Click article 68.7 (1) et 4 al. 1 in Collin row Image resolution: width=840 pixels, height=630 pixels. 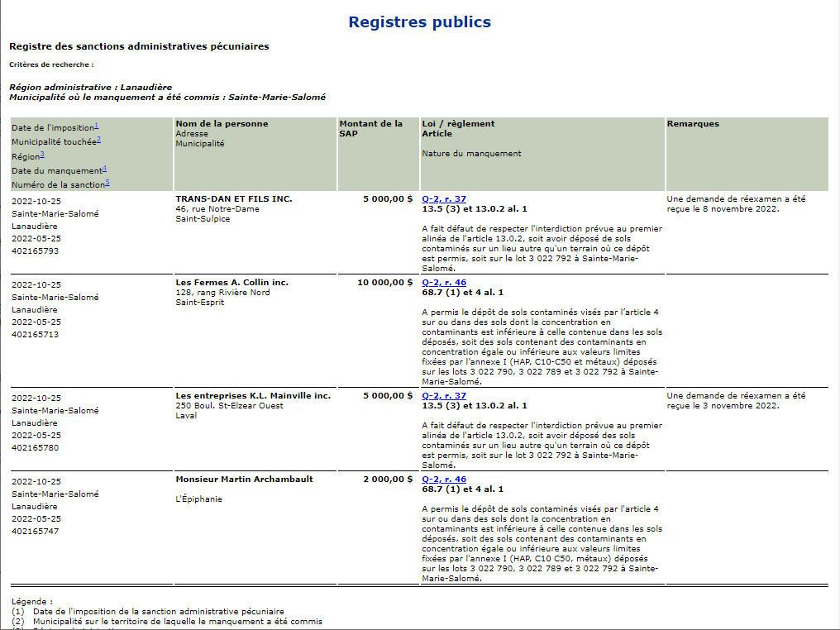(x=462, y=293)
